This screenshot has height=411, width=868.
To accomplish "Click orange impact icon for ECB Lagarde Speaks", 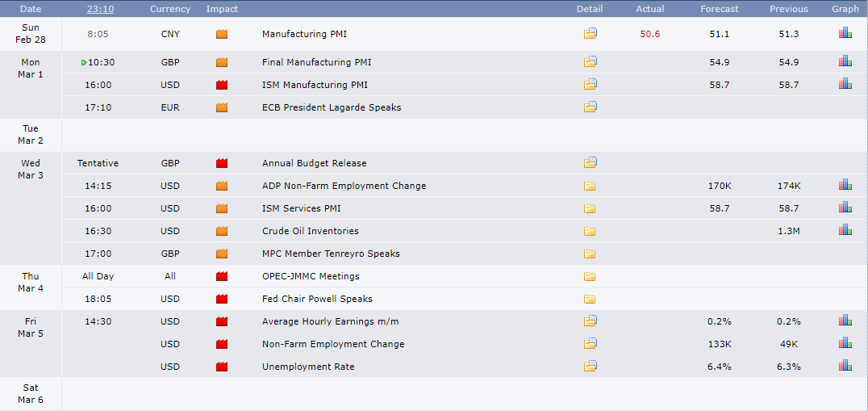I will [222, 107].
